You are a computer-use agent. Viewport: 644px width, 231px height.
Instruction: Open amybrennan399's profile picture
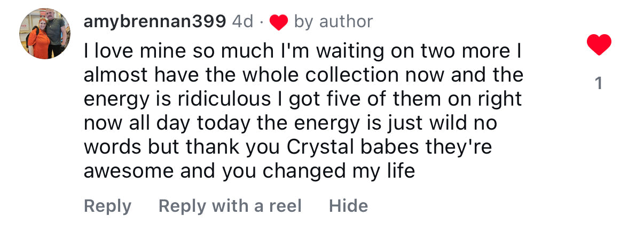pyautogui.click(x=45, y=34)
